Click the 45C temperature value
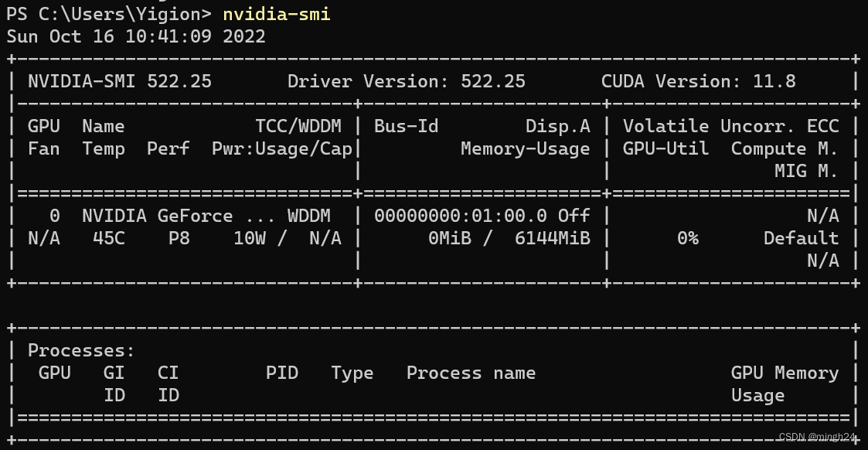This screenshot has height=450, width=868. pyautogui.click(x=109, y=239)
